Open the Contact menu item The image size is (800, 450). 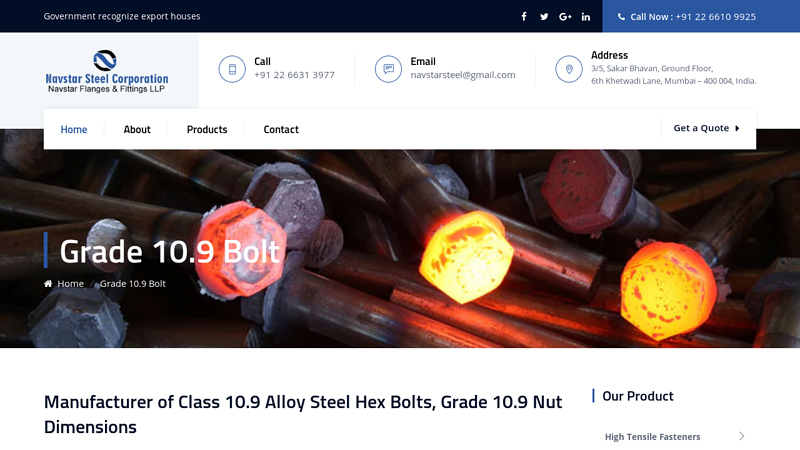[281, 129]
